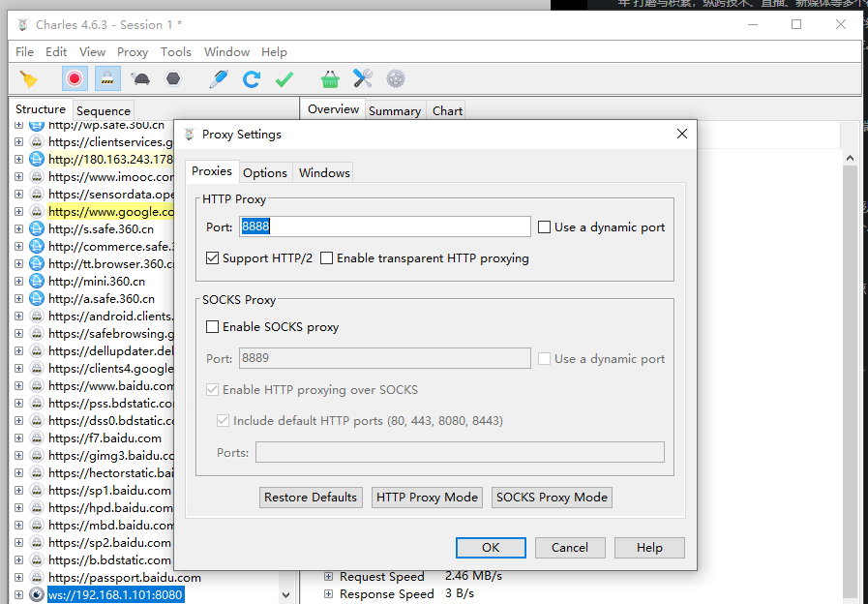The height and width of the screenshot is (604, 868).
Task: Click the HTTP Proxy port field 8888
Action: (x=385, y=226)
